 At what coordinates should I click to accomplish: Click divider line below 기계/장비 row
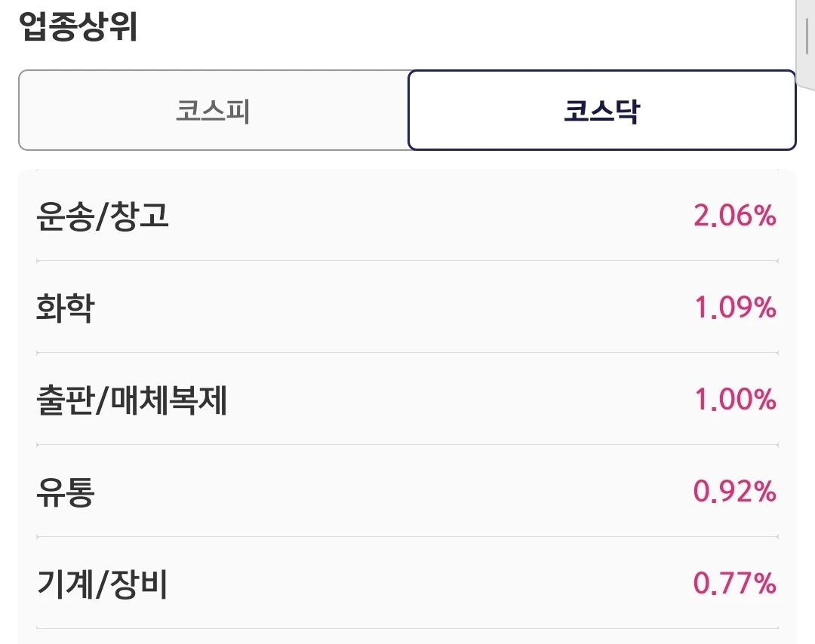click(407, 628)
